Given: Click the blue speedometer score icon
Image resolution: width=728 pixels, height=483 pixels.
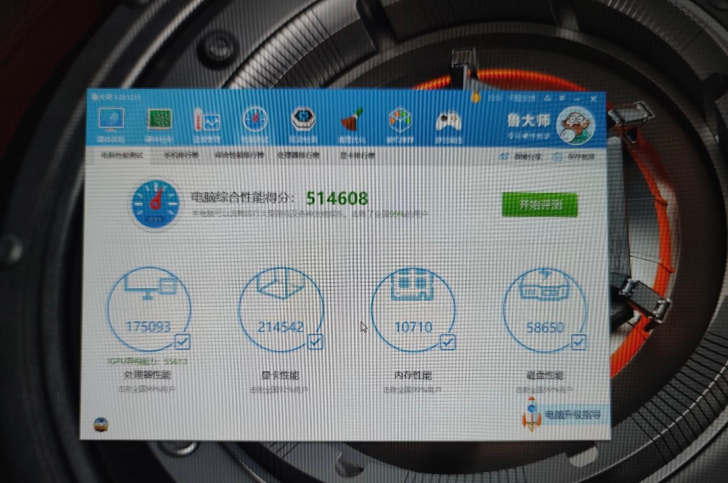Looking at the screenshot, I should click(155, 204).
